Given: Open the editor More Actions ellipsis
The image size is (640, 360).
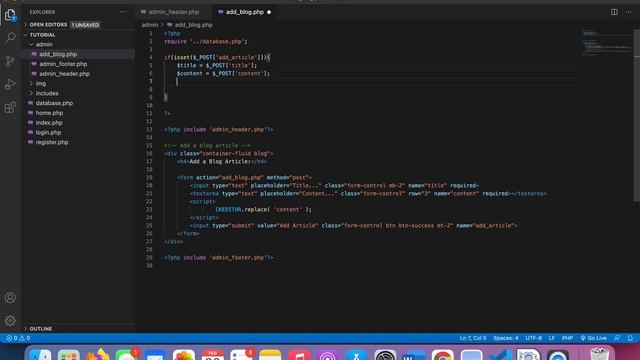Looking at the screenshot, I should 629,12.
